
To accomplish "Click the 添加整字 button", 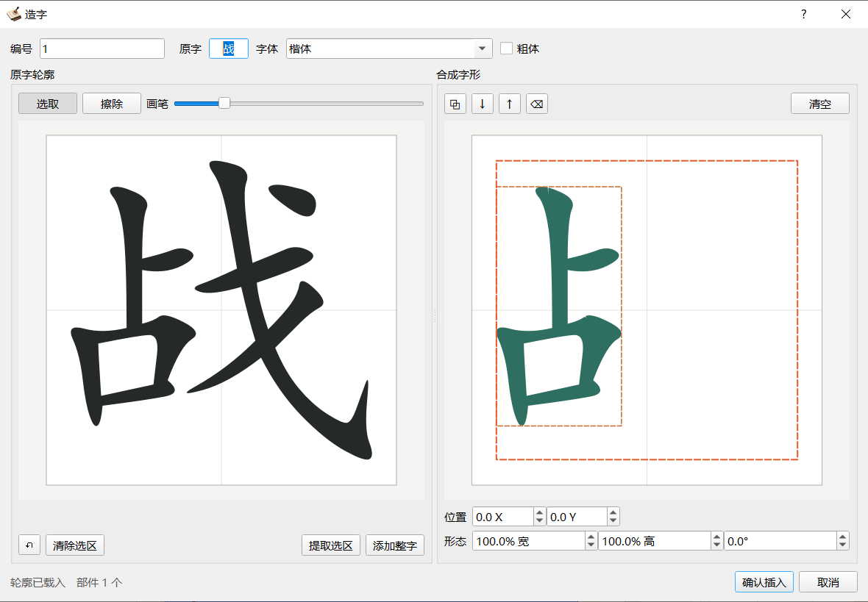I will pos(395,545).
